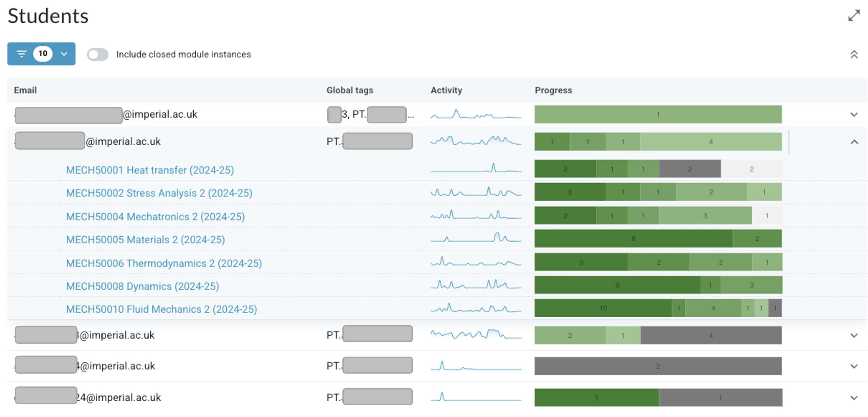Open the filter options panel

coord(21,53)
